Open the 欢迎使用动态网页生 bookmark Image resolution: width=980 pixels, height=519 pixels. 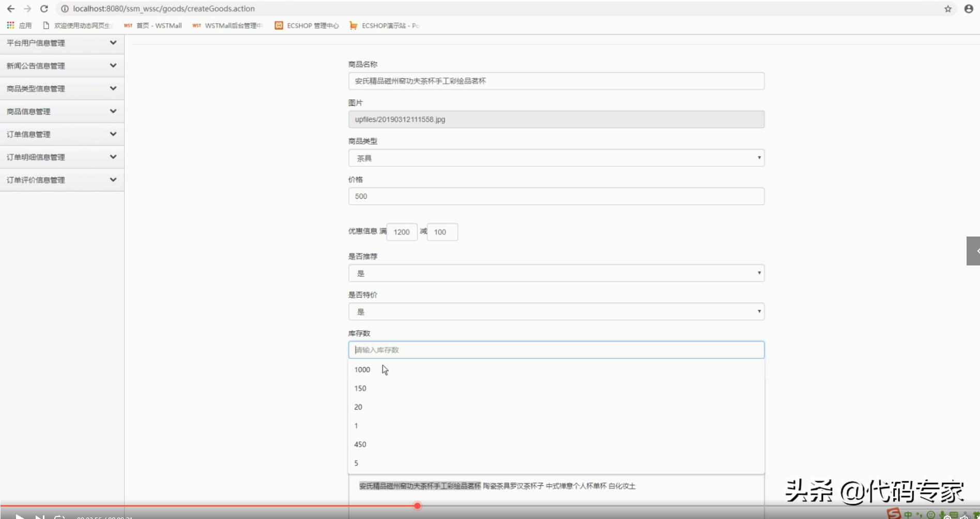pos(77,25)
